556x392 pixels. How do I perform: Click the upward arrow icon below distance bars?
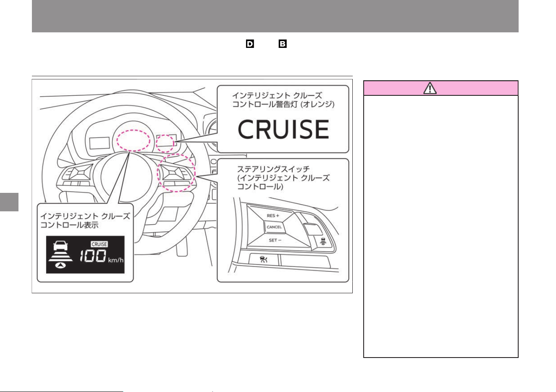pos(61,265)
